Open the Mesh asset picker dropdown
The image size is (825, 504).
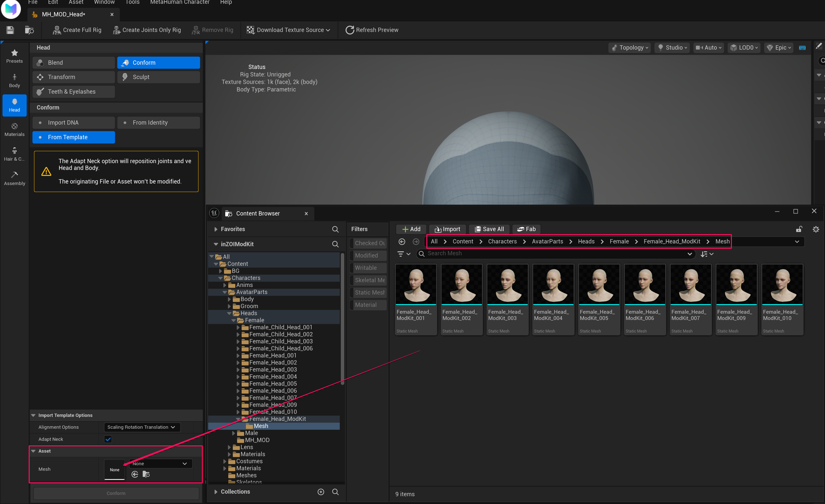point(160,463)
